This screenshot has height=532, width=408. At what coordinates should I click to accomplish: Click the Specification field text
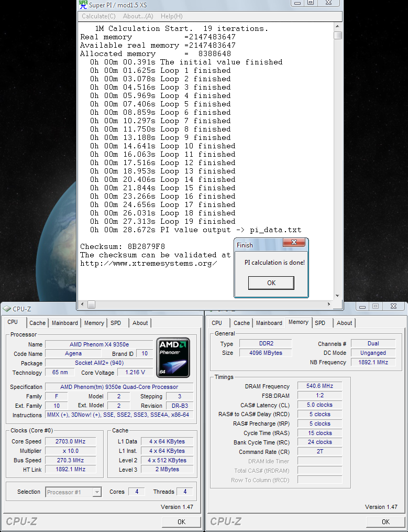click(119, 387)
